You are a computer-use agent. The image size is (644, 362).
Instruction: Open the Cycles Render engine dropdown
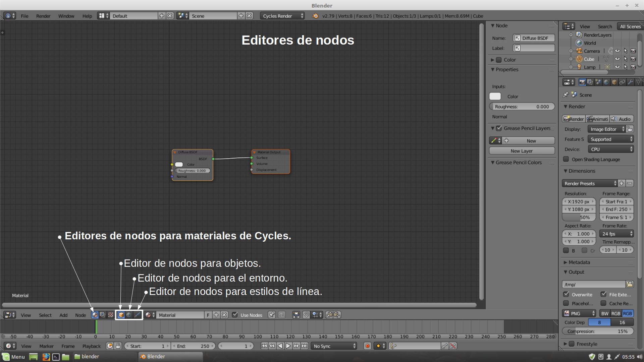coord(282,16)
